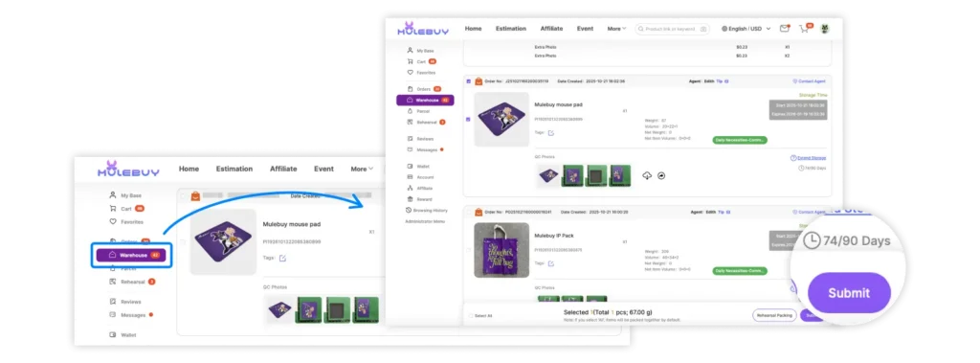Check the Select All checkbox in the bottom bar
Image resolution: width=980 pixels, height=363 pixels.
tap(471, 315)
